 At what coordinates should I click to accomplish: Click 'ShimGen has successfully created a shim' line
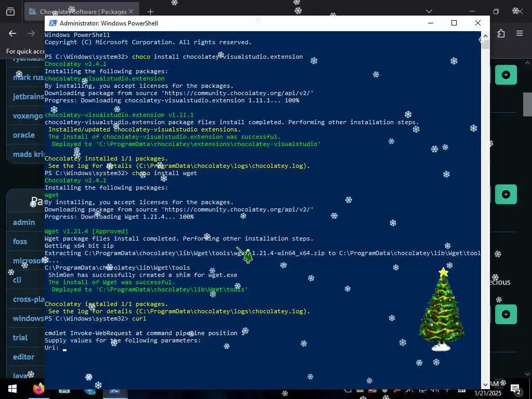point(142,275)
